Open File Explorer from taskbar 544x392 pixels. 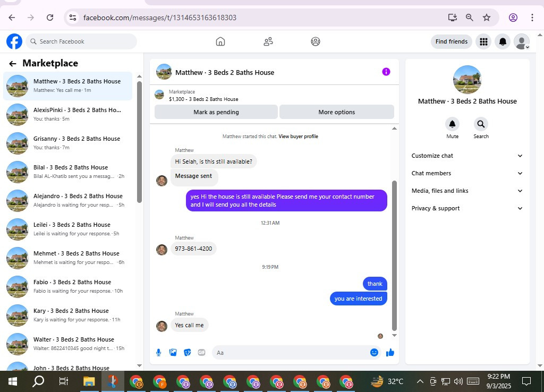coord(89,381)
